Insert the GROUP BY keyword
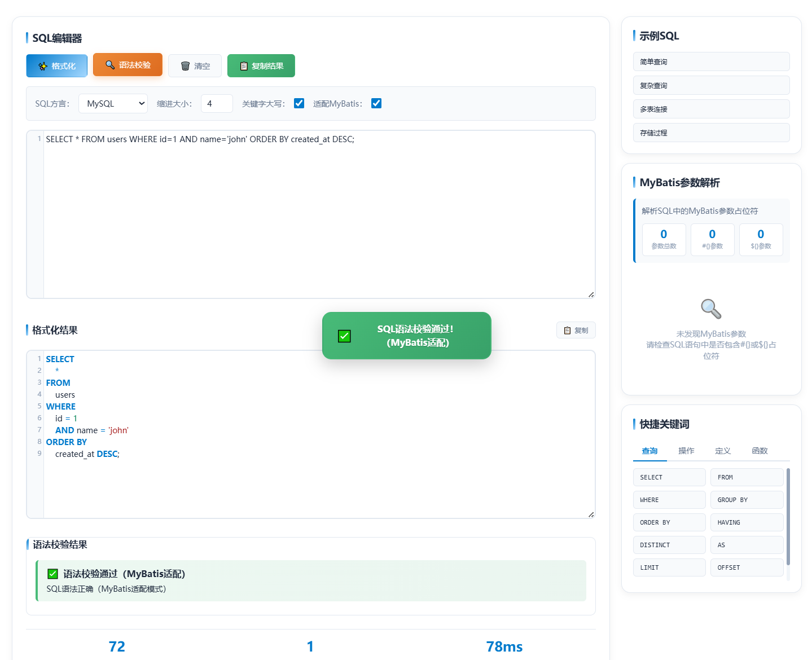 (747, 500)
